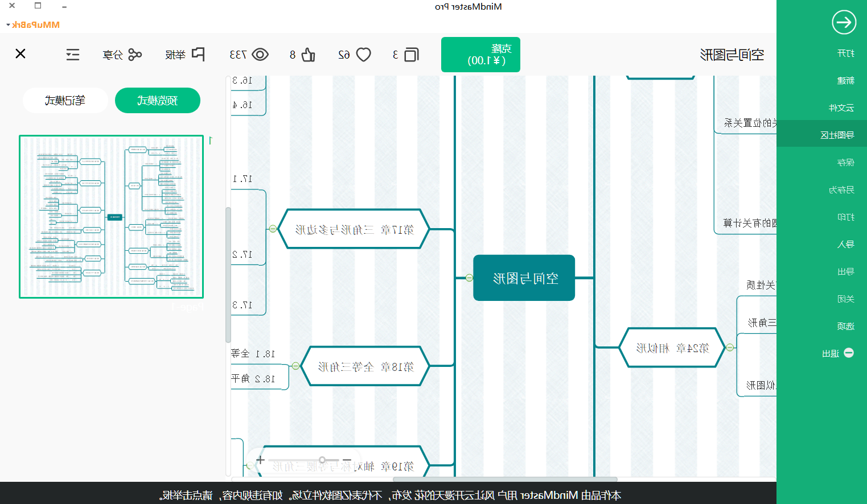This screenshot has width=867, height=504.
Task: Click the exit (退出) minus-circle icon in the sidebar
Action: pos(849,353)
